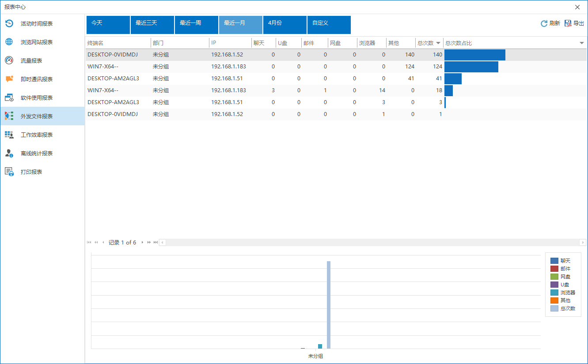Toggle 其他 legend color swatch
The height and width of the screenshot is (364, 588).
tap(554, 300)
